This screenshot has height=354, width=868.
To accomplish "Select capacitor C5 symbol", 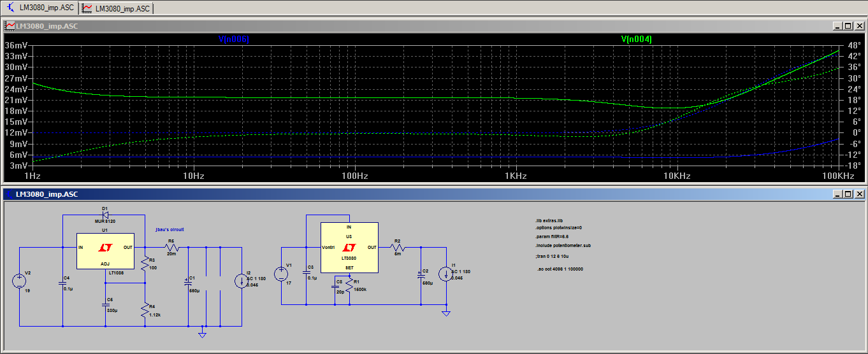I will pos(106,304).
